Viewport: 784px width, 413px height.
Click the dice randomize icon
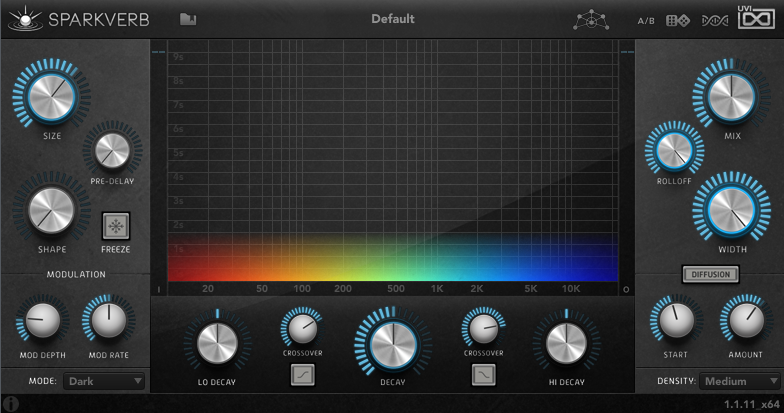(x=679, y=20)
